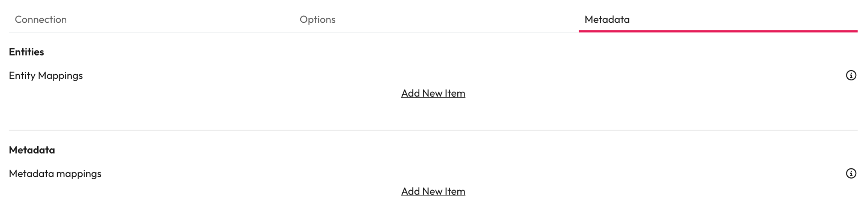The image size is (868, 208).
Task: Show info for Metadata mappings
Action: [851, 173]
